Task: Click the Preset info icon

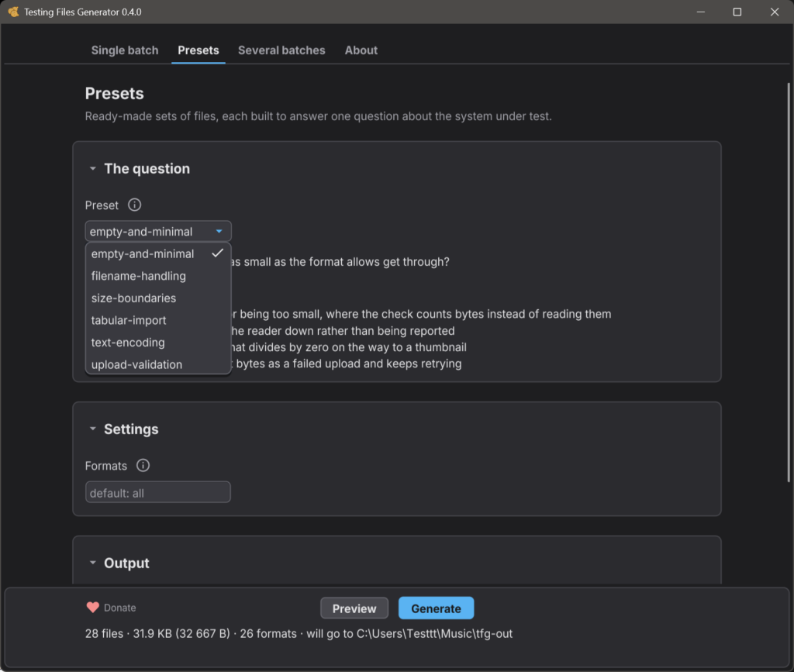Action: coord(134,205)
